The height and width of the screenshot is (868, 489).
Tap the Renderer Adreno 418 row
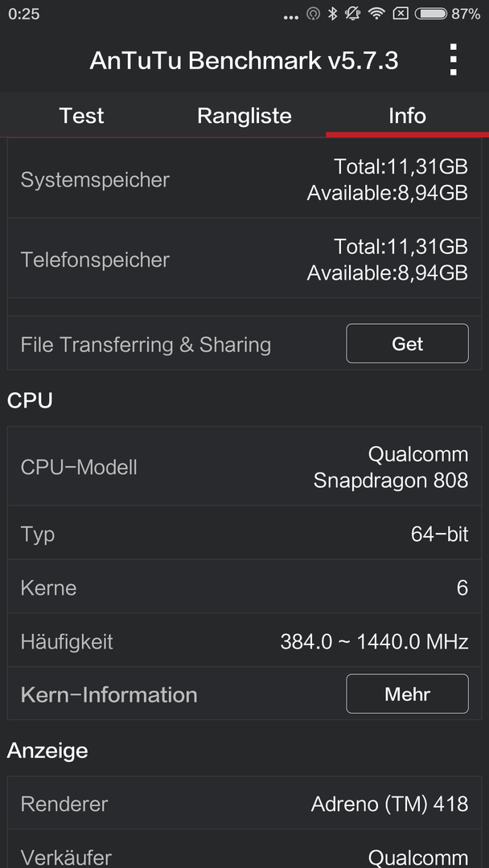click(x=244, y=803)
